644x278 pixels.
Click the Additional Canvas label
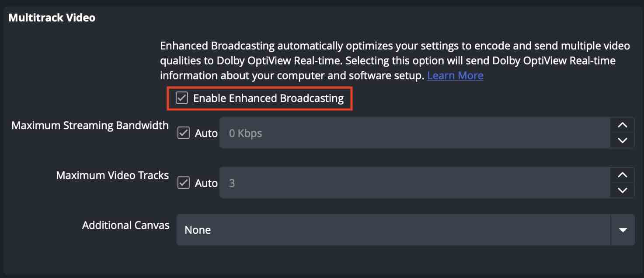coord(126,225)
